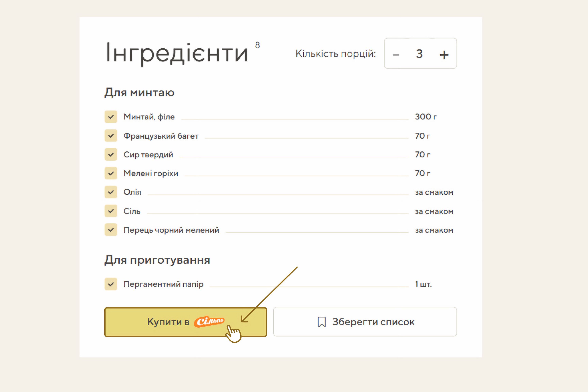Click the Минтай, філе ingredient label
This screenshot has height=392, width=588.
point(149,117)
